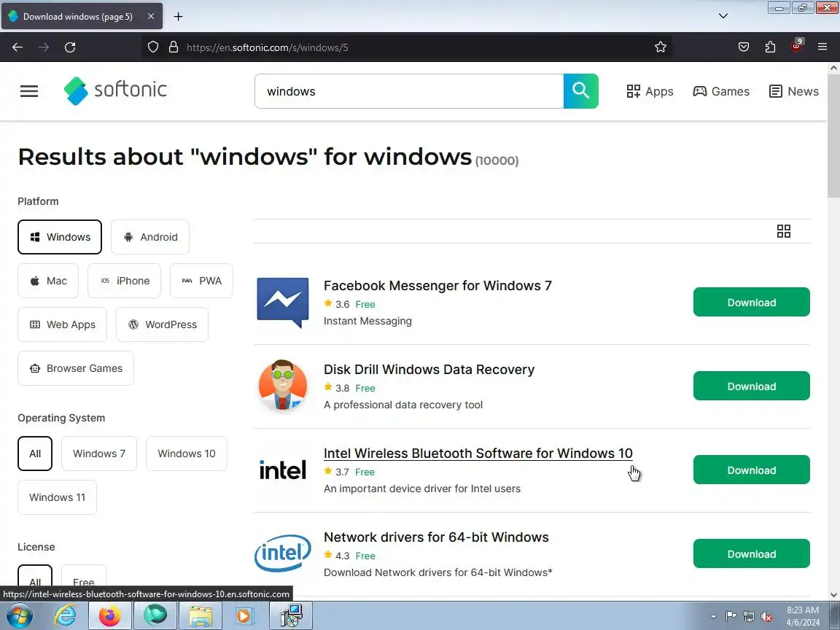Click the Intel Bluetooth app logo thumbnail
Screen dimensions: 840x630
click(283, 470)
